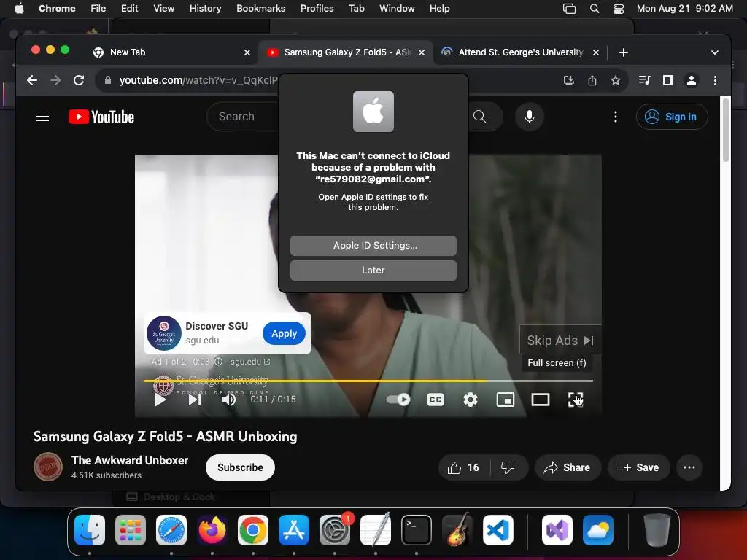
Task: Like the video with thumbs up
Action: pos(463,467)
